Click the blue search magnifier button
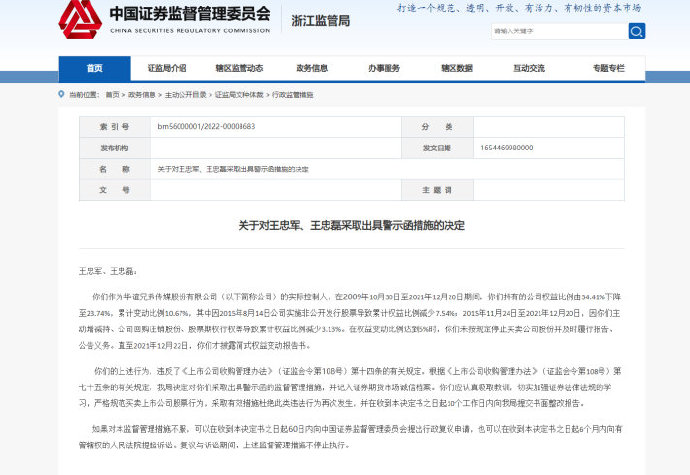The width and height of the screenshot is (690, 475). tap(636, 31)
